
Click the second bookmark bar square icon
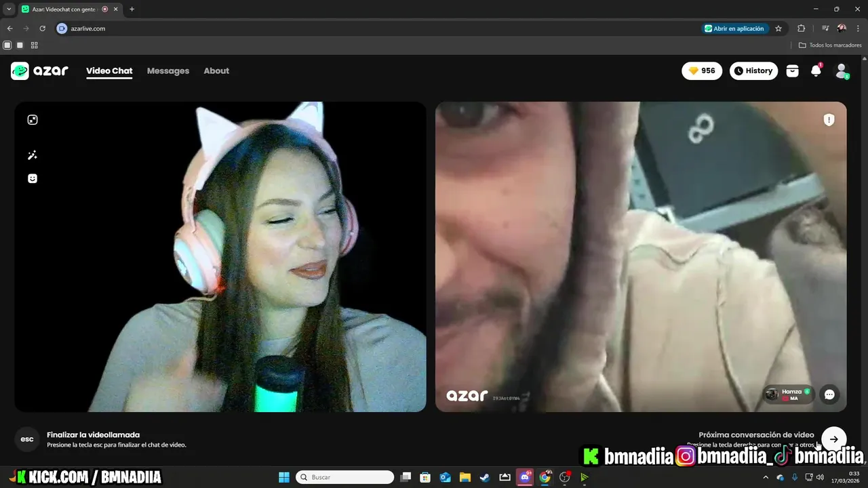[20, 45]
